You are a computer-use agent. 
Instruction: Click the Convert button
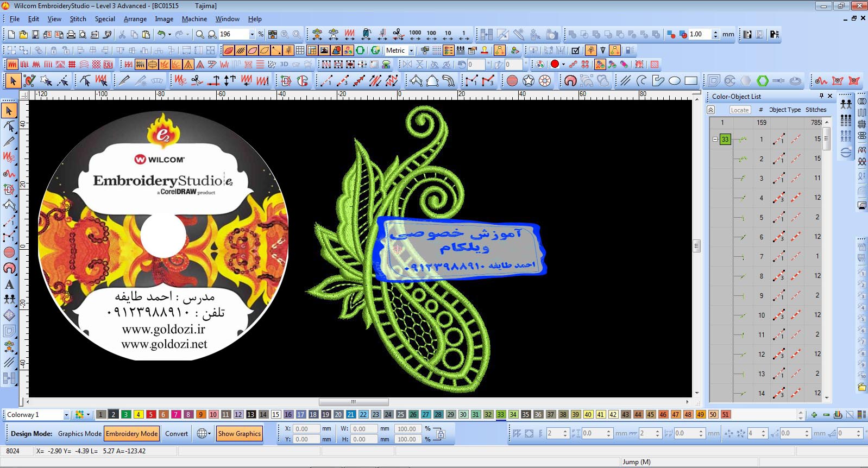(177, 433)
